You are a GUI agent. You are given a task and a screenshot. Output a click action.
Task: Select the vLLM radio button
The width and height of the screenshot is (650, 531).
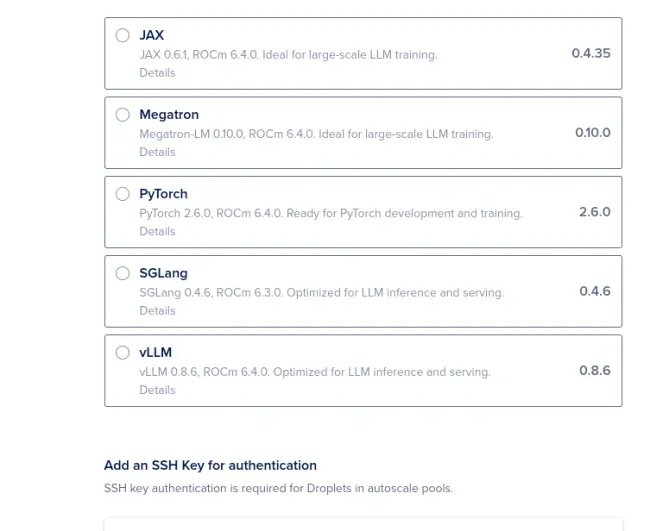[x=122, y=352]
